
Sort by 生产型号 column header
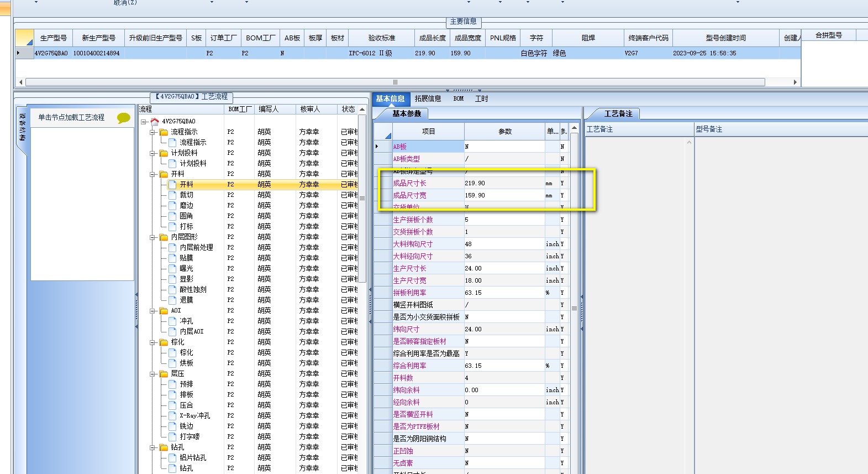54,38
